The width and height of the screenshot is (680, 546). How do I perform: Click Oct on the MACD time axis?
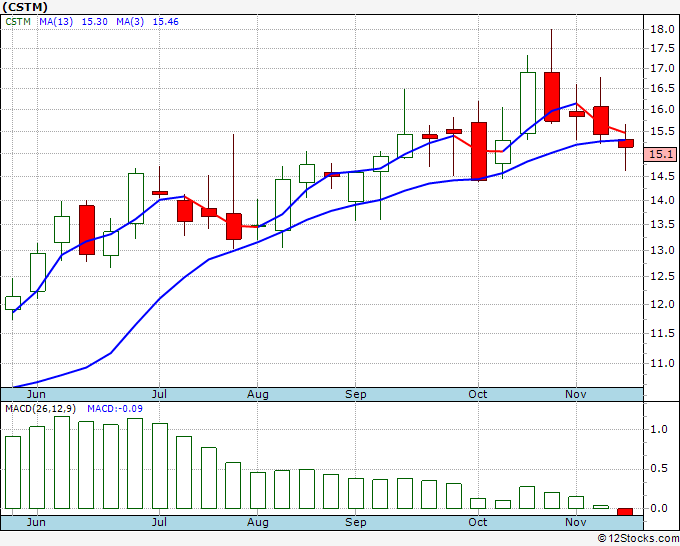pyautogui.click(x=477, y=522)
